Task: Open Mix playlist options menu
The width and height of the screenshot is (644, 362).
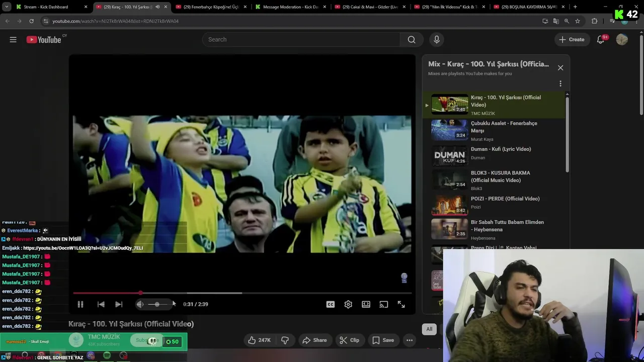Action: [x=560, y=84]
